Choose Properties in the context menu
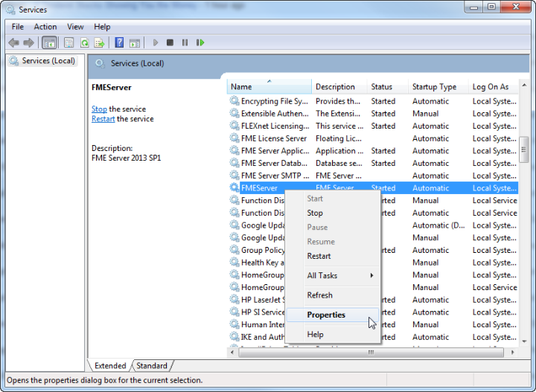The image size is (536, 392). tap(326, 315)
